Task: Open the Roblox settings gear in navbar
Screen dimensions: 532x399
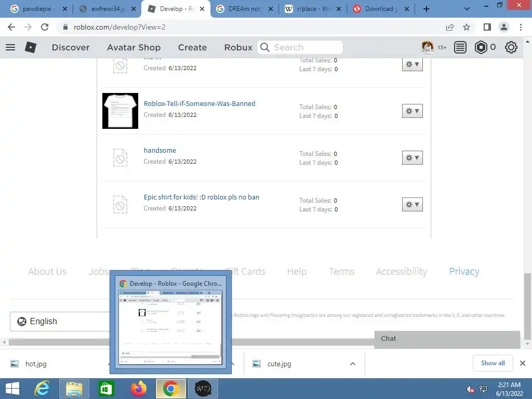Action: click(511, 47)
